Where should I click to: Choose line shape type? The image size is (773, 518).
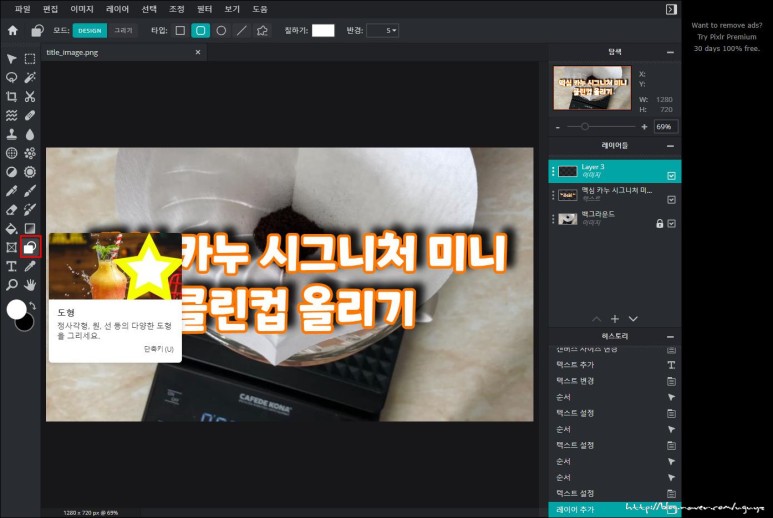point(242,31)
